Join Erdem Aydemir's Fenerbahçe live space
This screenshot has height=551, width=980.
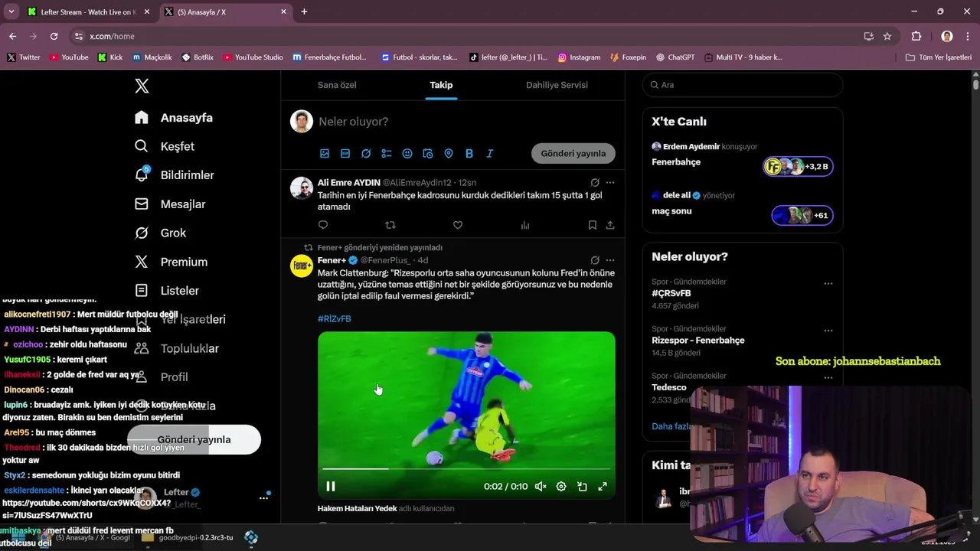tap(798, 166)
